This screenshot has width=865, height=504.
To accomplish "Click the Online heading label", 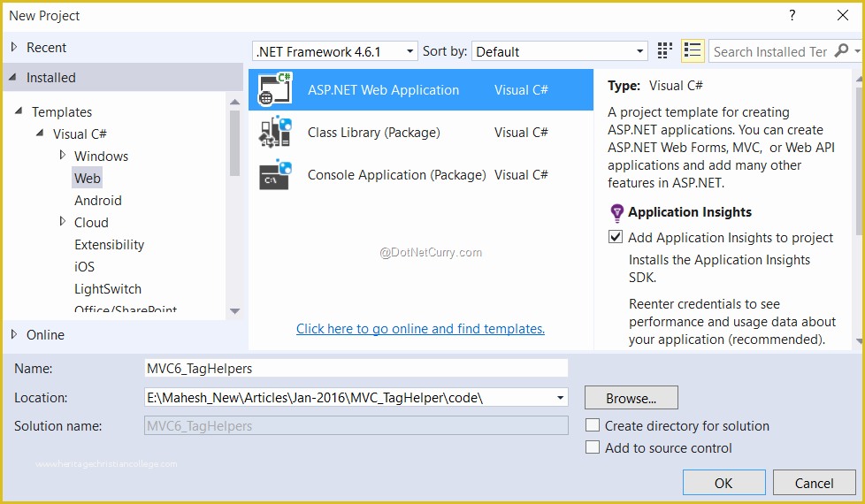I will click(45, 334).
